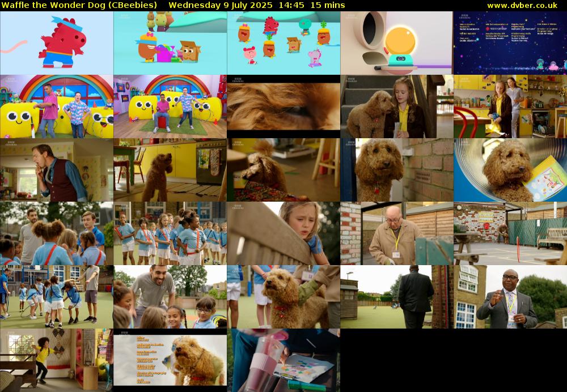Open thumbnail of dog beside brick wall
This screenshot has height=392, width=567.
tap(397, 170)
